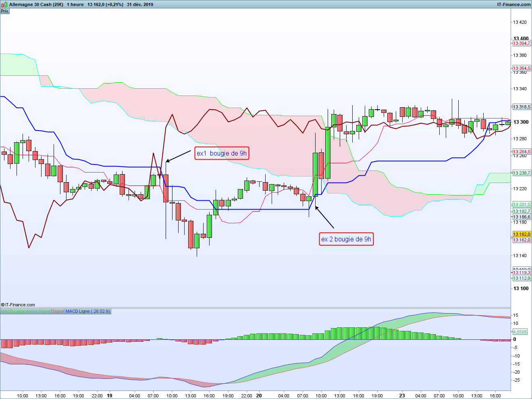
Task: Open the MACD Ligne (26 52 9) label
Action: point(87,311)
